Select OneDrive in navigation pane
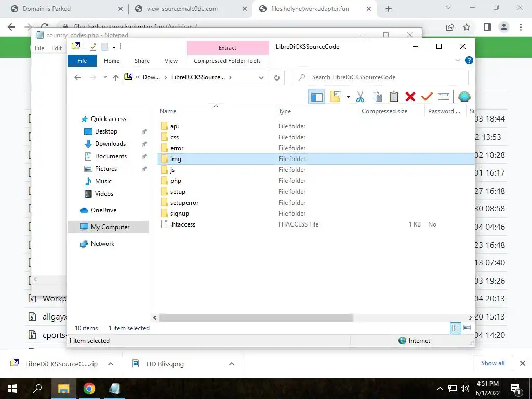Image resolution: width=532 pixels, height=399 pixels. click(103, 210)
